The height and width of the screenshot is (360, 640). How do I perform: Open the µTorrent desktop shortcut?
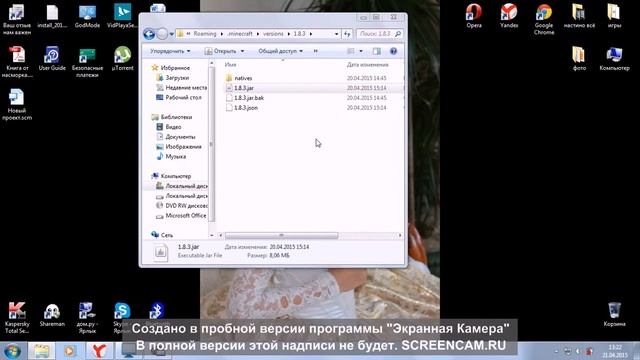point(122,58)
